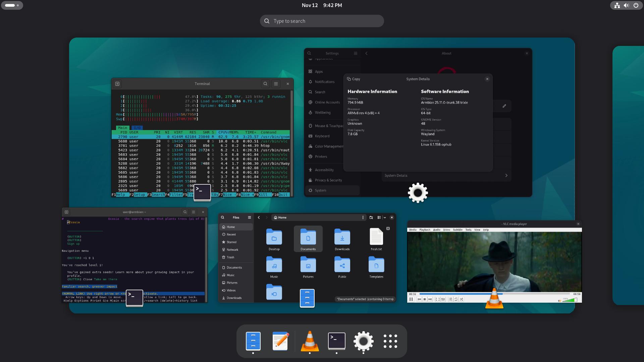
Task: Open the three-dot menu in Files path bar
Action: point(363,218)
